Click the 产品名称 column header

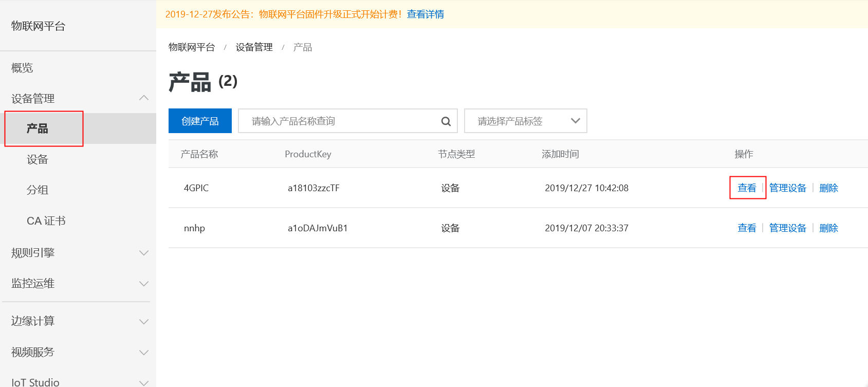(x=199, y=154)
